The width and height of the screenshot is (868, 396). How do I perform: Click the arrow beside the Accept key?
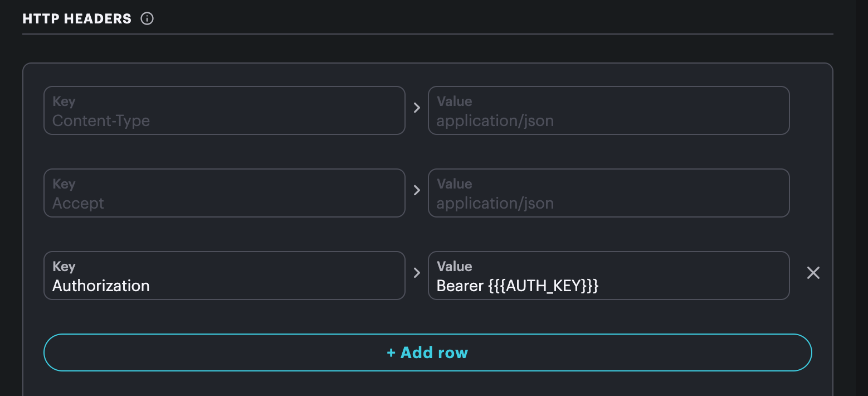point(417,190)
